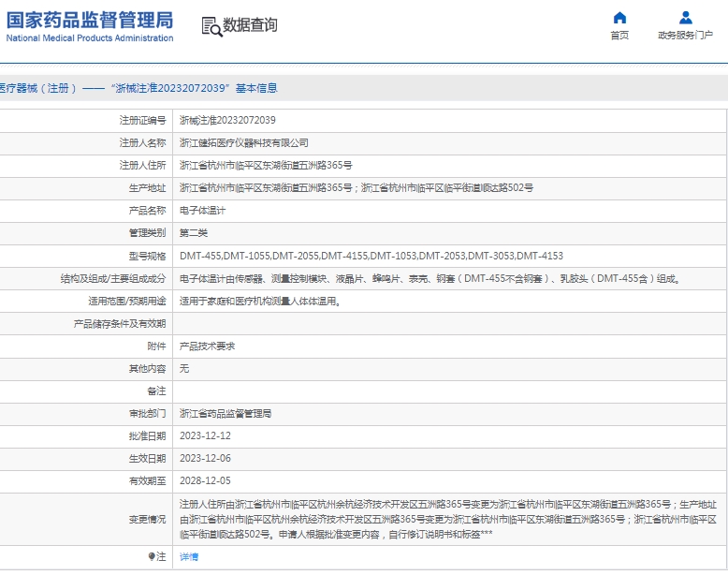728x575 pixels.
Task: Click product name 电子体温计
Action: tap(202, 211)
